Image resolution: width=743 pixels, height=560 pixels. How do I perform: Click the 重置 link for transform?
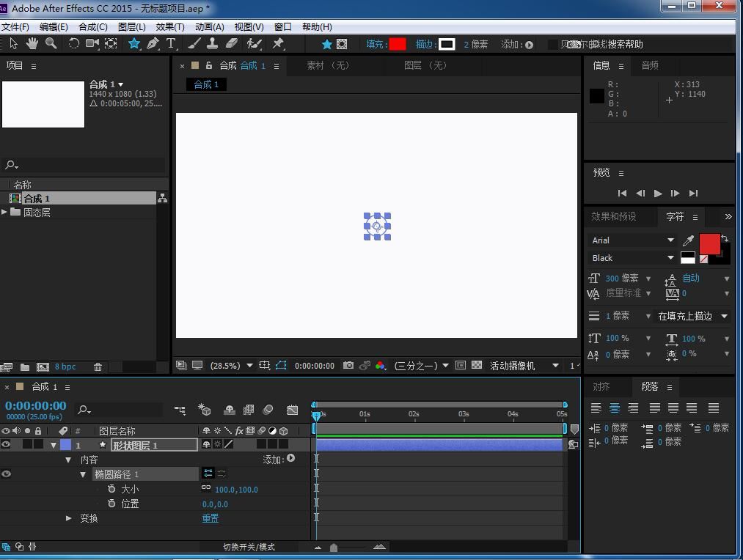click(211, 518)
